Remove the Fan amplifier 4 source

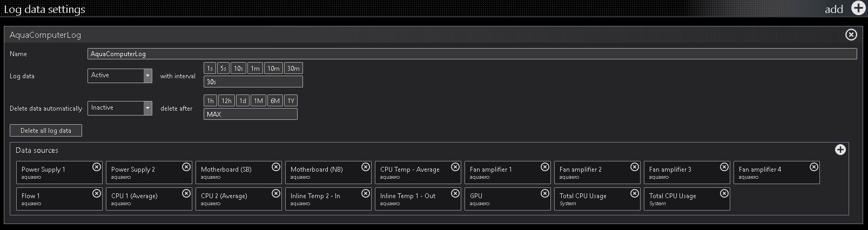[x=814, y=167]
